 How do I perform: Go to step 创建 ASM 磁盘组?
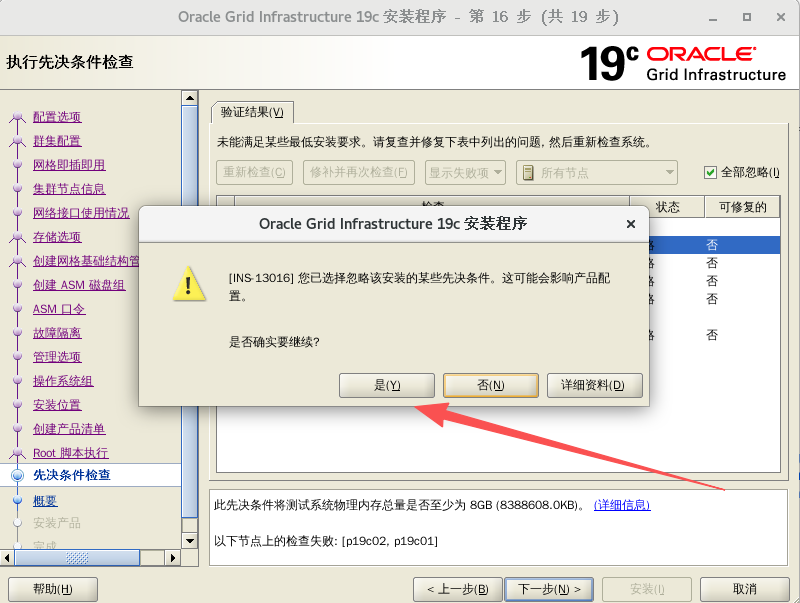point(79,285)
